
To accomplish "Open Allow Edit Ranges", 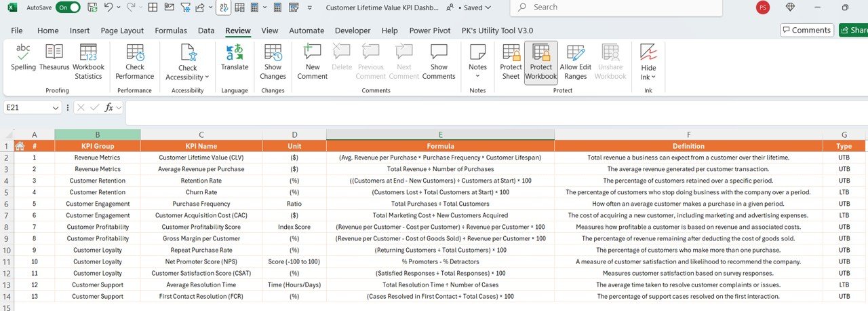I will (x=575, y=61).
